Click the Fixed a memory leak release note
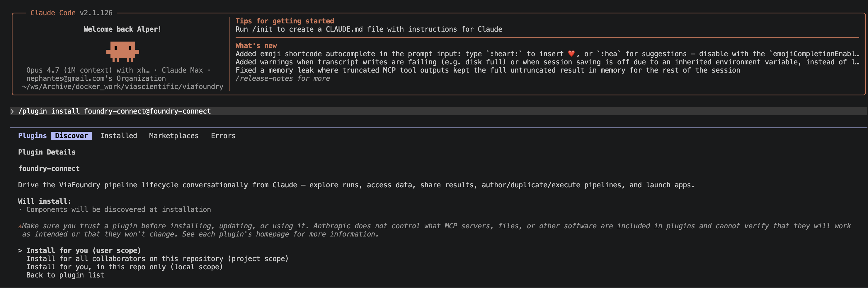 coord(488,70)
